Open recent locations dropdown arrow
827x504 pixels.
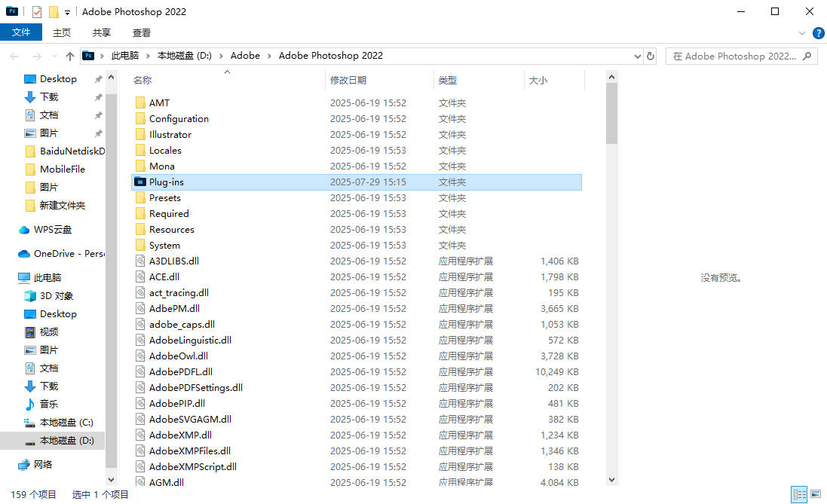54,57
